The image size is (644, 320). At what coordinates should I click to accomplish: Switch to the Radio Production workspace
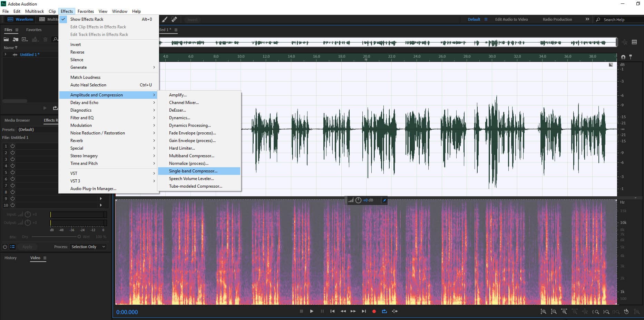tap(557, 19)
